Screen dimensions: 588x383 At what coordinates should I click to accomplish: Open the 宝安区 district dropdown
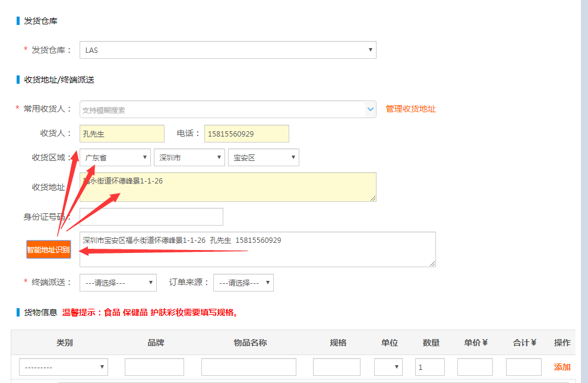click(x=263, y=157)
